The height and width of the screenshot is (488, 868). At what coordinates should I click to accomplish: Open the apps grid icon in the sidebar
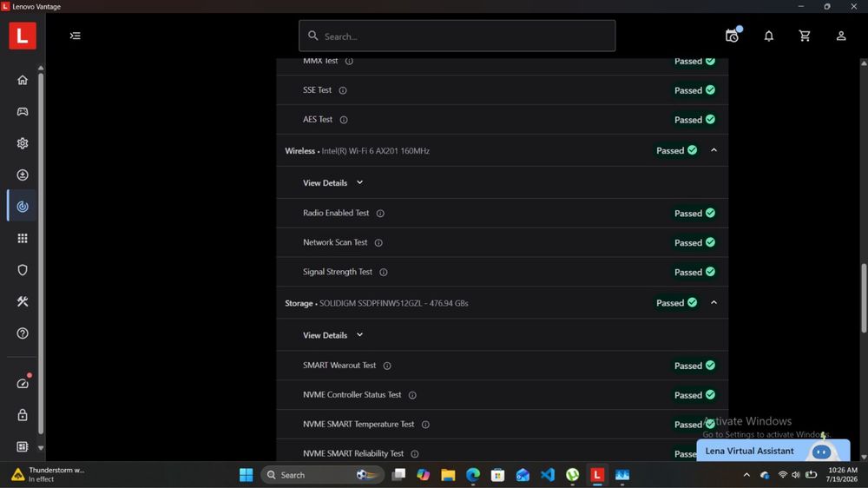tap(23, 238)
